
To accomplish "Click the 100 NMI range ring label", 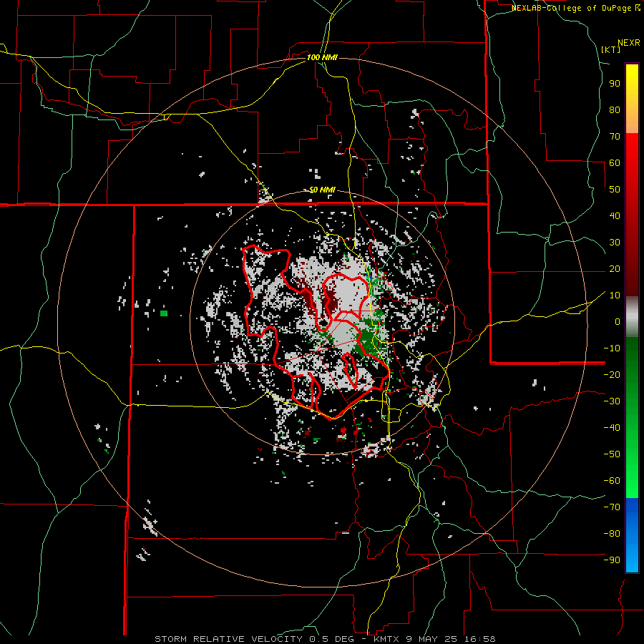I will [322, 57].
